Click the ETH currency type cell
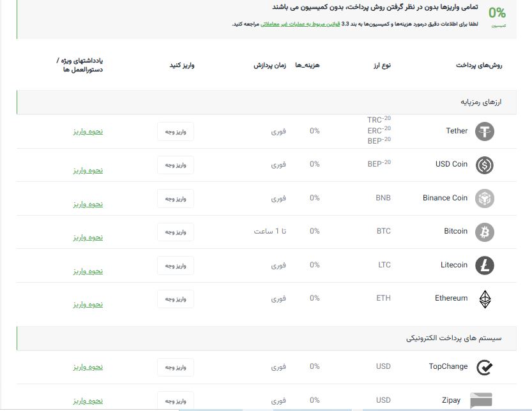This screenshot has height=411, width=532. pos(383,298)
